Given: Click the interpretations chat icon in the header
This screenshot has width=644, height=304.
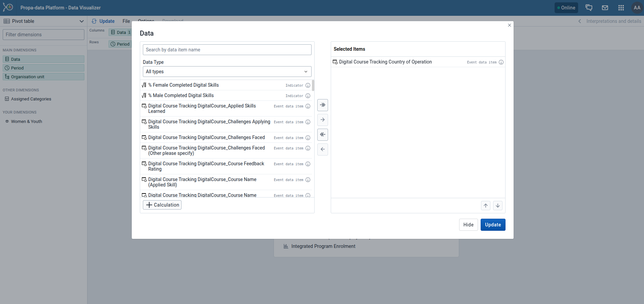Looking at the screenshot, I should pos(589,7).
